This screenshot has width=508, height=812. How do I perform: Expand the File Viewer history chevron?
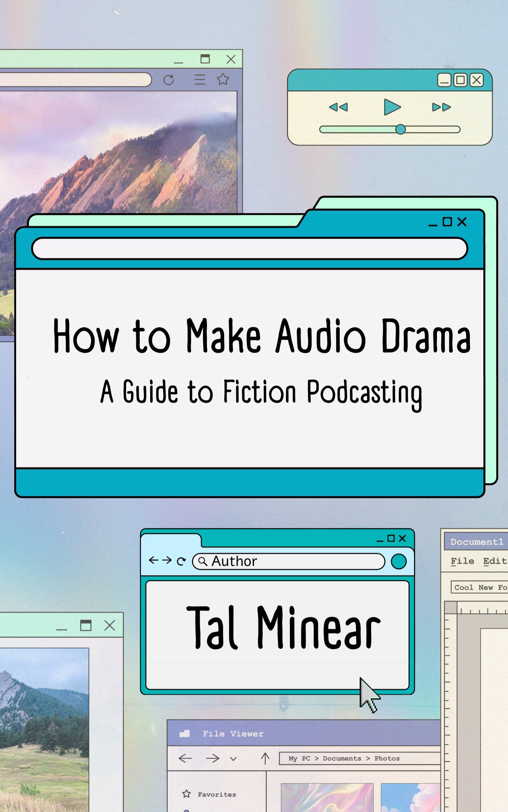coord(233,759)
